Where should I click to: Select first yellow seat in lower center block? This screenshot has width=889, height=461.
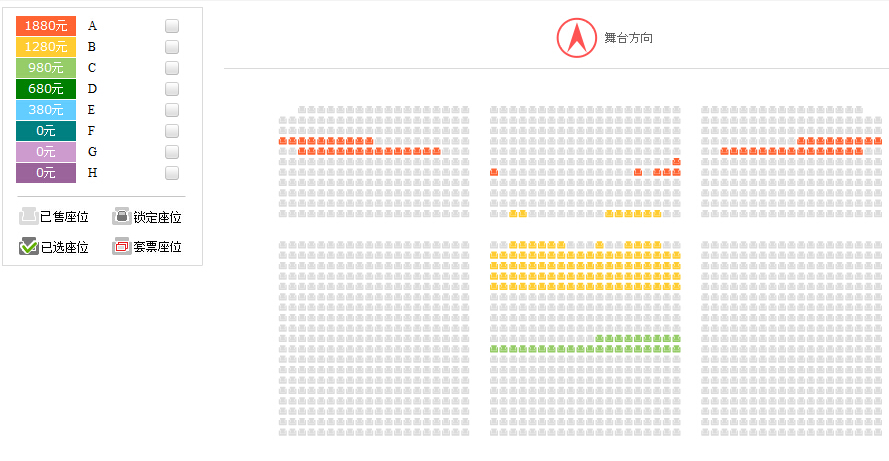click(513, 245)
